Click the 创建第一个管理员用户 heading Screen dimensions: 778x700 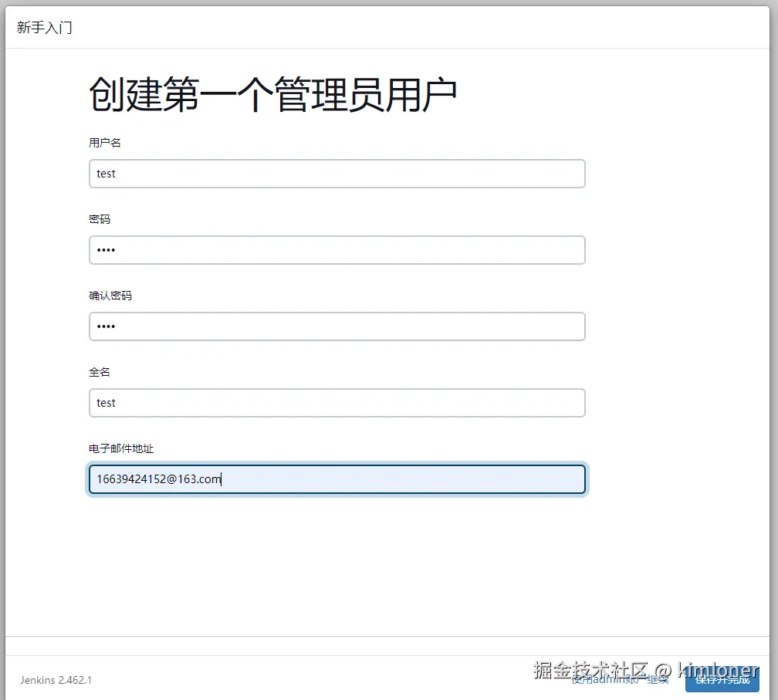click(x=272, y=94)
